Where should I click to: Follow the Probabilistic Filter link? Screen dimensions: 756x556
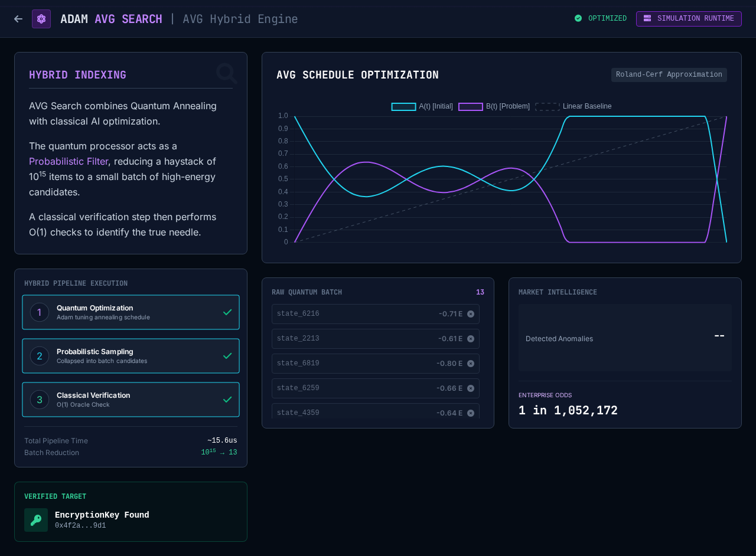coord(69,161)
